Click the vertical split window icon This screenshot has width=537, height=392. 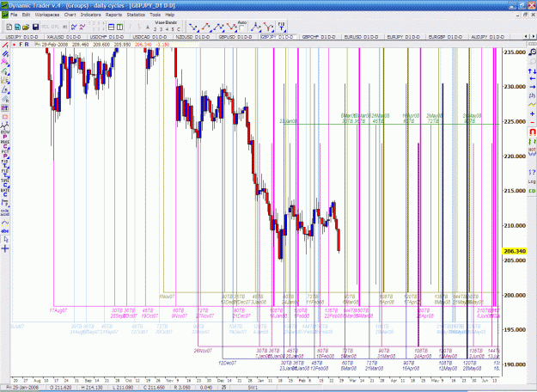pos(119,27)
